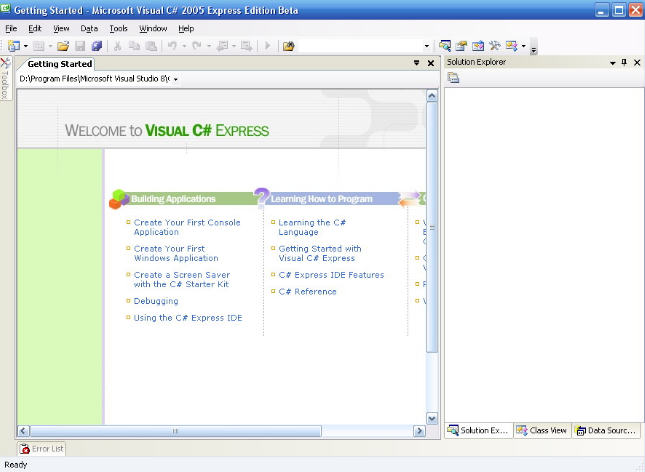The image size is (645, 472).
Task: Click the Paste clipboard icon
Action: coord(151,46)
